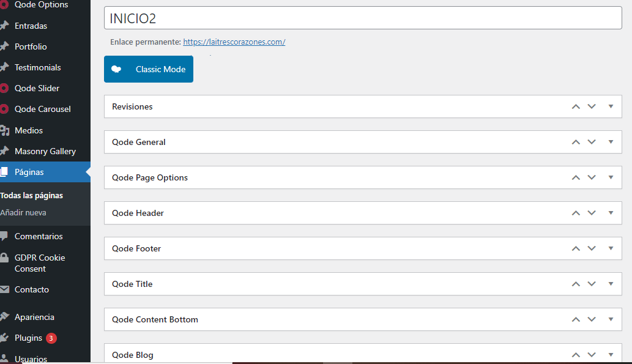
Task: Open the Contacto menu
Action: (x=31, y=289)
